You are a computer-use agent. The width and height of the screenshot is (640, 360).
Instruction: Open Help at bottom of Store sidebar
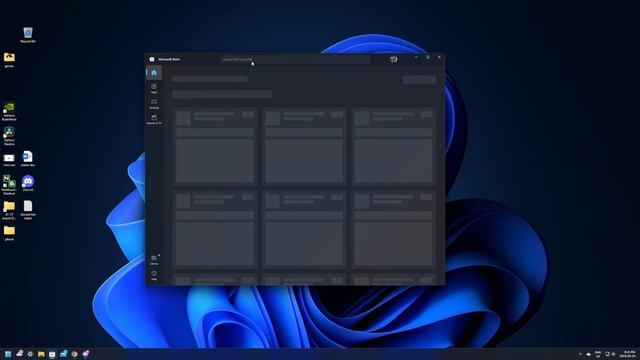coord(154,276)
